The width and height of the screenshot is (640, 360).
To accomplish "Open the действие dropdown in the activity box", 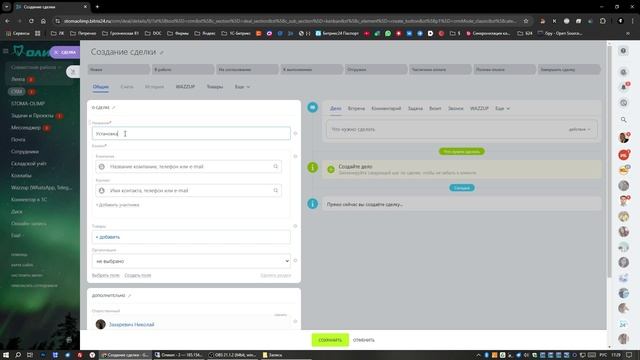I will (x=580, y=129).
